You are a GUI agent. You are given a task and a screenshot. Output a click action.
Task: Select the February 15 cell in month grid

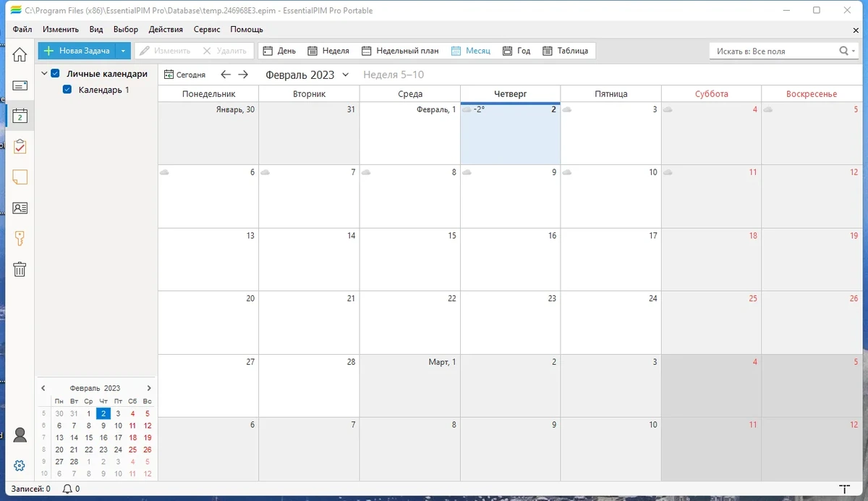pyautogui.click(x=409, y=259)
